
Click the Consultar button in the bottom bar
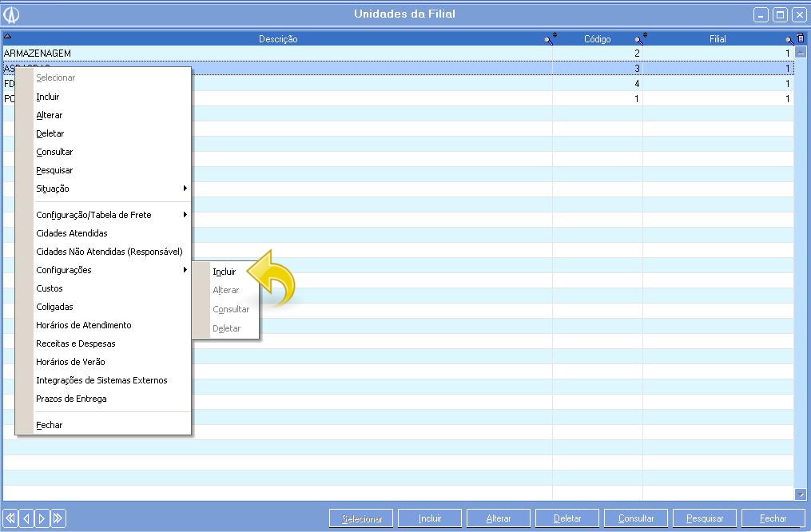coord(636,518)
